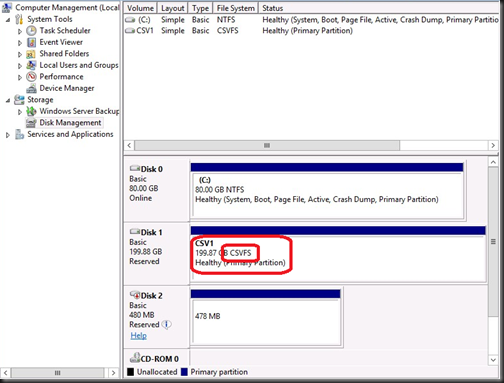The width and height of the screenshot is (504, 383).
Task: Click the tree pane right scroll arrow
Action: point(113,372)
